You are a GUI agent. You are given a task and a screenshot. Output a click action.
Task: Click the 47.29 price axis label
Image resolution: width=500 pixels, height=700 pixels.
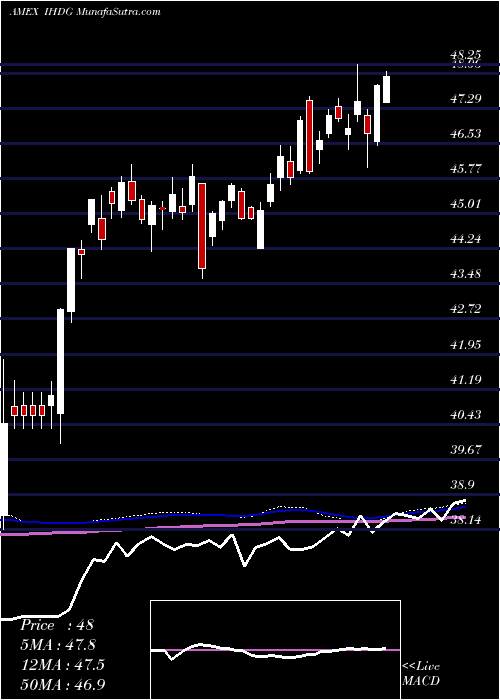click(x=466, y=98)
